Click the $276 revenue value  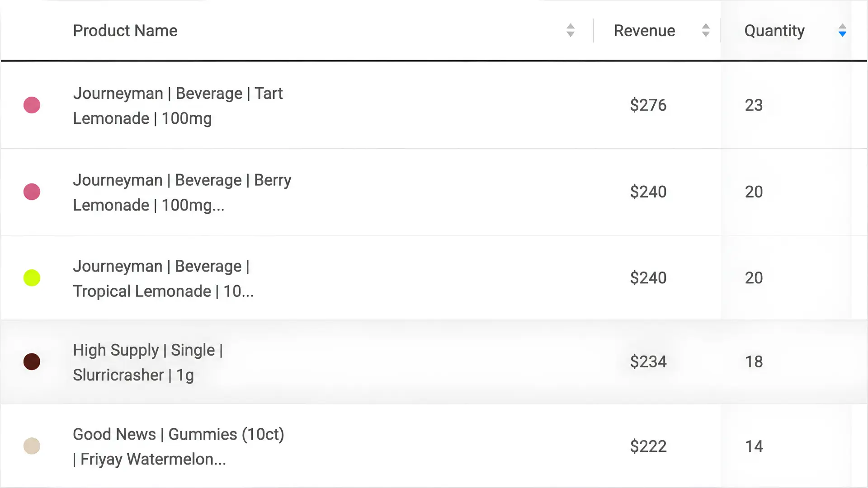648,105
